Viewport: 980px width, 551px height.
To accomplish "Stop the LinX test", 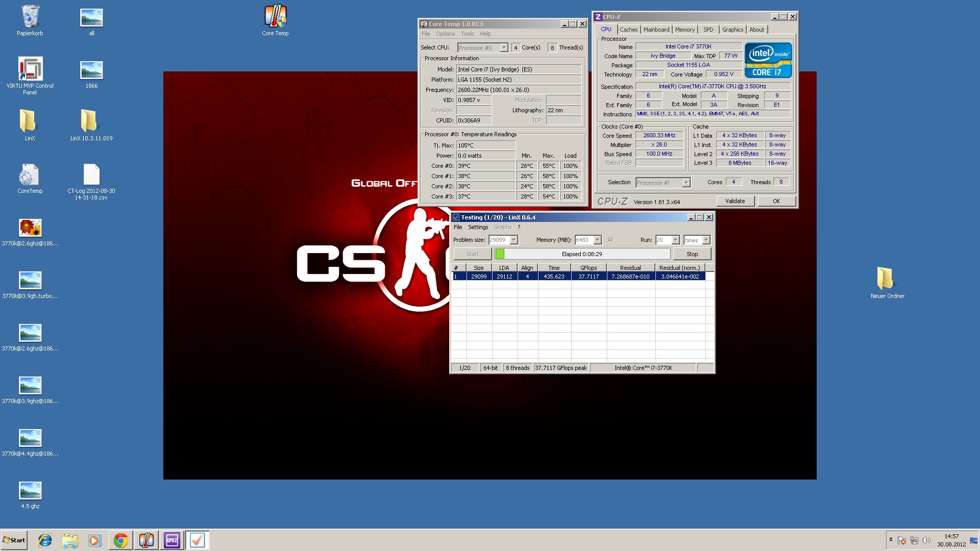I will pyautogui.click(x=692, y=254).
